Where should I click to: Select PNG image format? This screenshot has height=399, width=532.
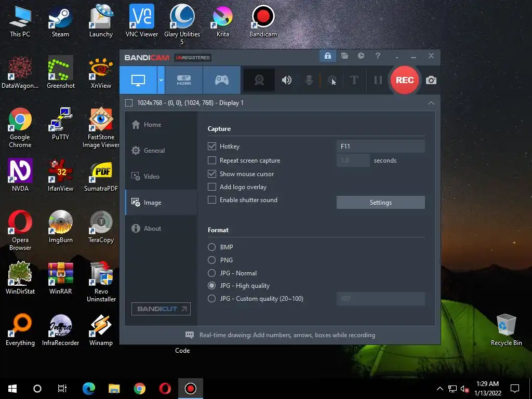point(212,260)
